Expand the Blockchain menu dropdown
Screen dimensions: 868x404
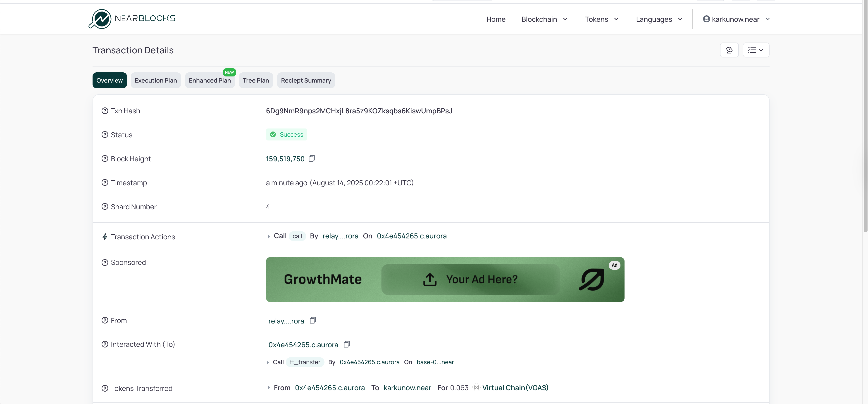coord(544,19)
